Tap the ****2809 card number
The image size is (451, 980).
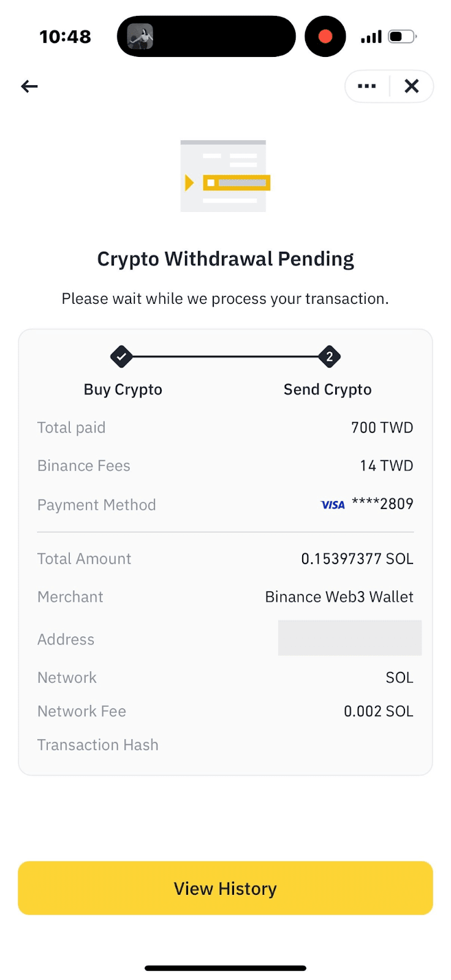pos(382,504)
